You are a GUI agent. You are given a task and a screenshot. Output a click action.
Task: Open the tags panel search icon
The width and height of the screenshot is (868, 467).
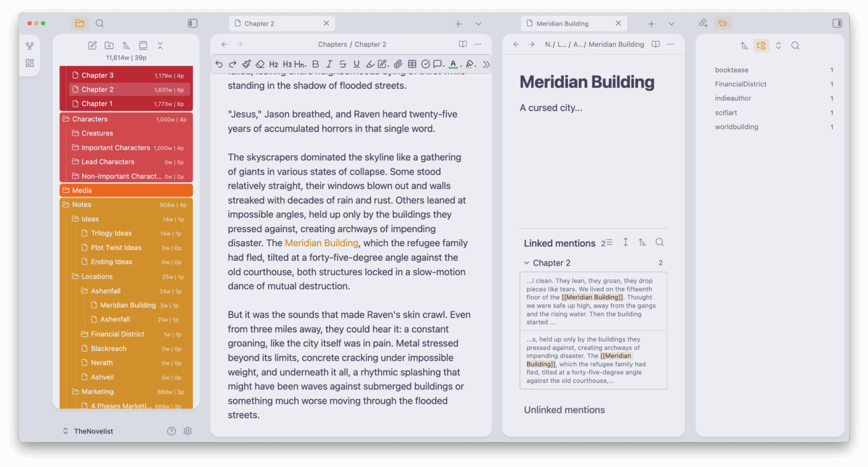(x=795, y=45)
